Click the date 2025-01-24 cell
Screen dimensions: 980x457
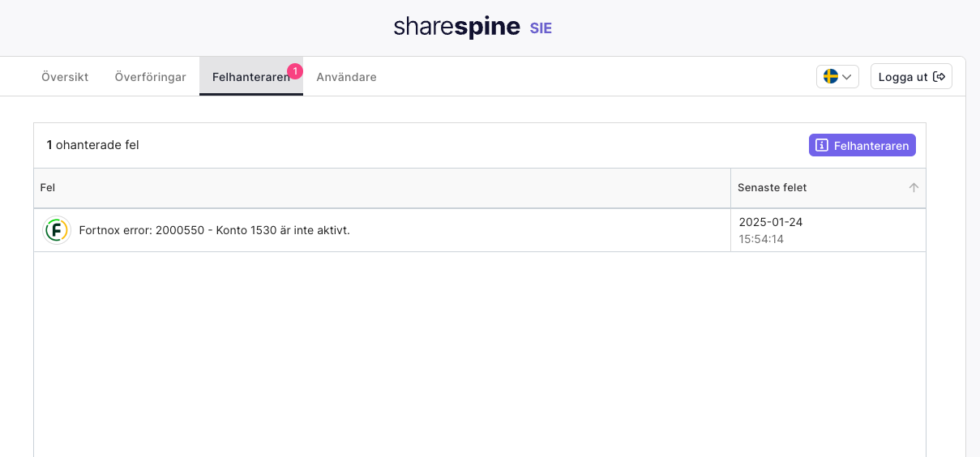coord(771,222)
